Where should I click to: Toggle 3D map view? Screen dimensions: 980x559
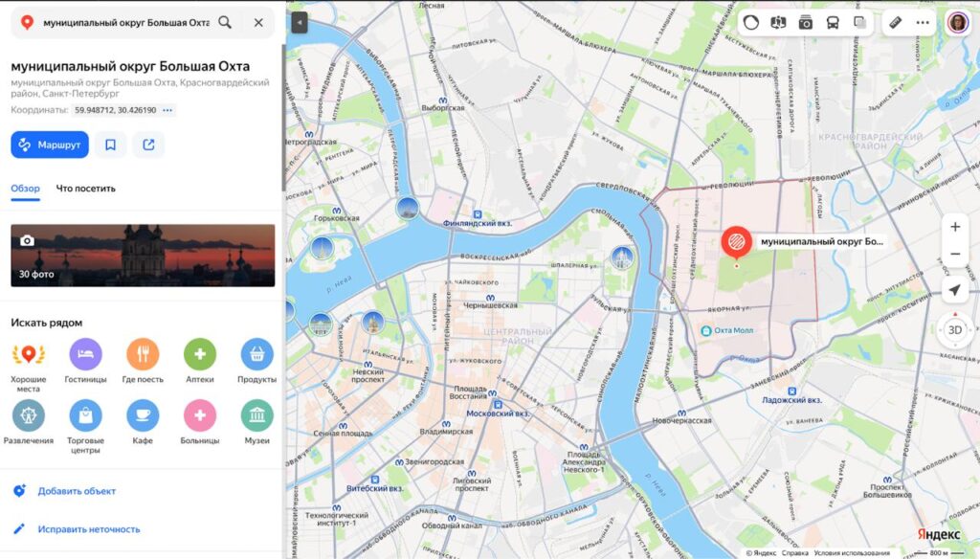coord(954,330)
